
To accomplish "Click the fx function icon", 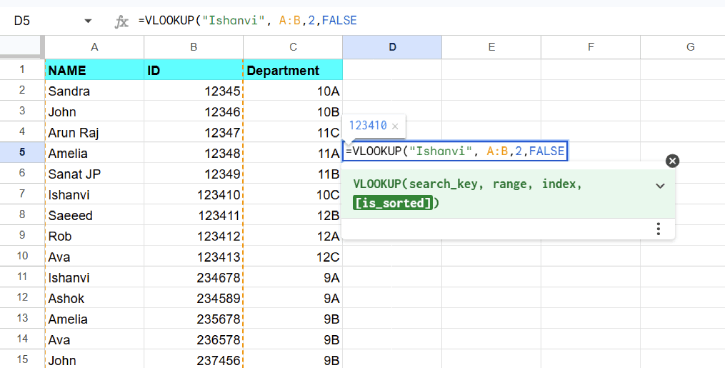I will tap(121, 21).
